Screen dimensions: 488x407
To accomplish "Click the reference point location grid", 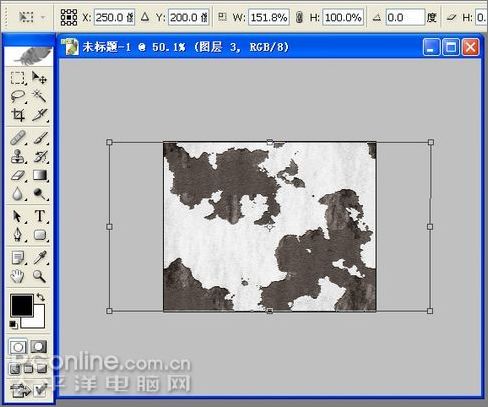I will [69, 17].
